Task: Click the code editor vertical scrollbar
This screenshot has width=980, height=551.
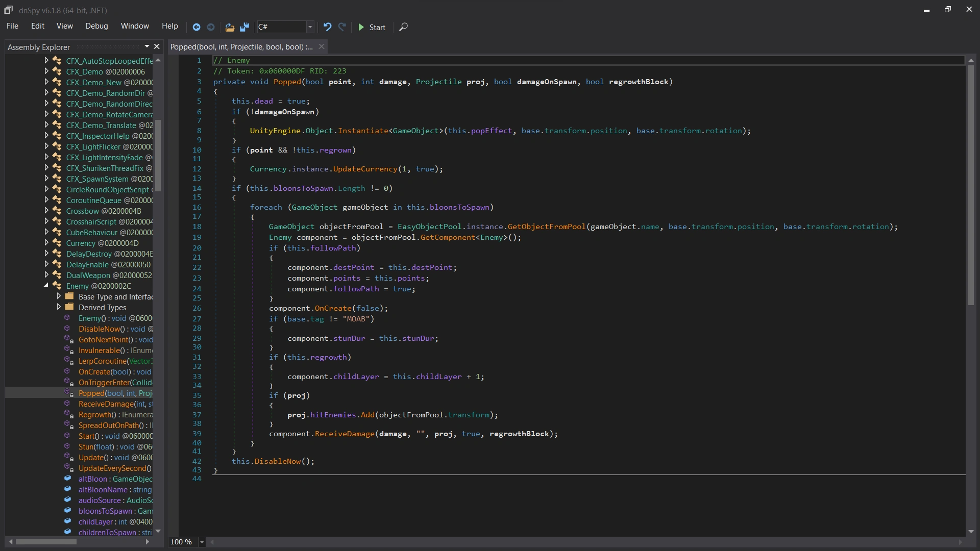Action: pos(971,184)
